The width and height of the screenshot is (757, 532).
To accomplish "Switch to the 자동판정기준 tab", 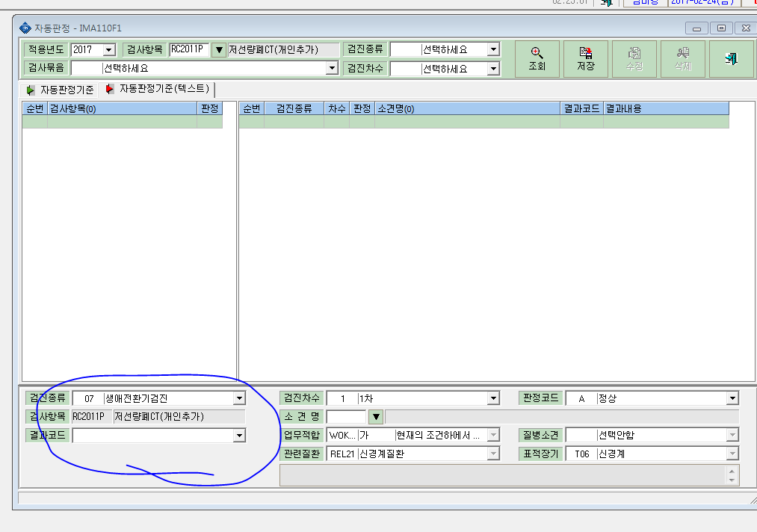I will pos(60,90).
